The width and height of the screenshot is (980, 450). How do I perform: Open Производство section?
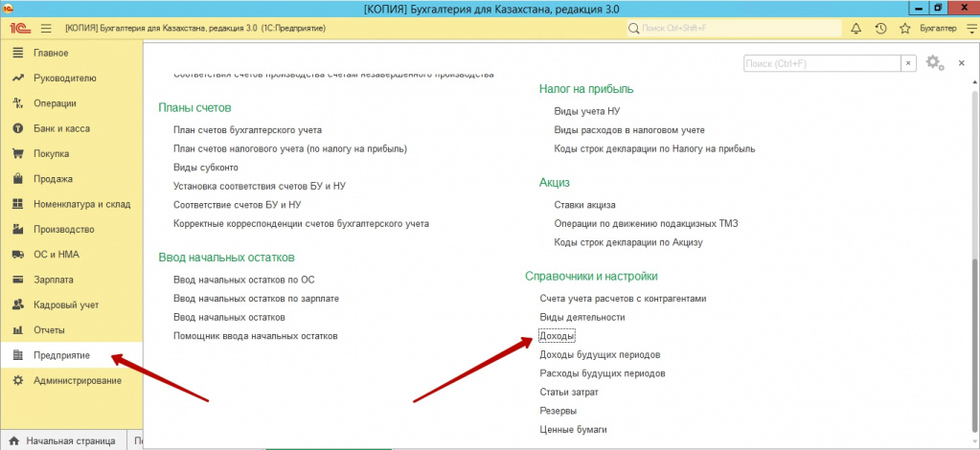(x=71, y=230)
